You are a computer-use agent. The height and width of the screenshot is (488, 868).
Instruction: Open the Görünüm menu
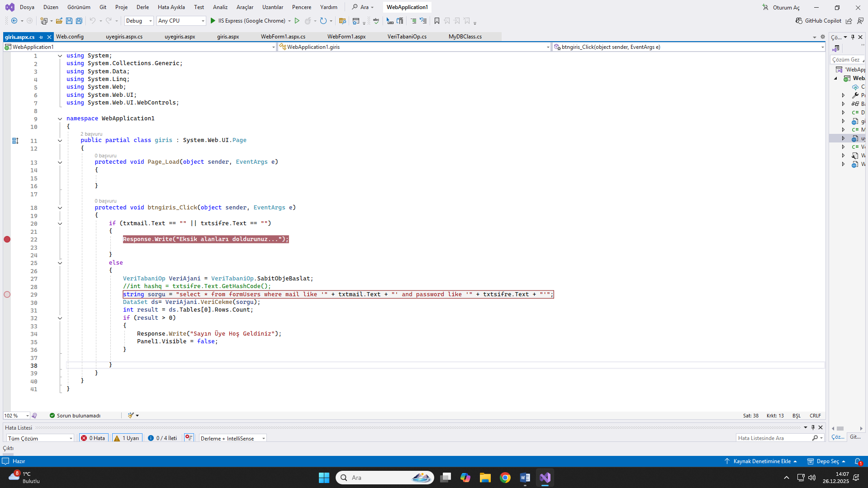point(79,7)
